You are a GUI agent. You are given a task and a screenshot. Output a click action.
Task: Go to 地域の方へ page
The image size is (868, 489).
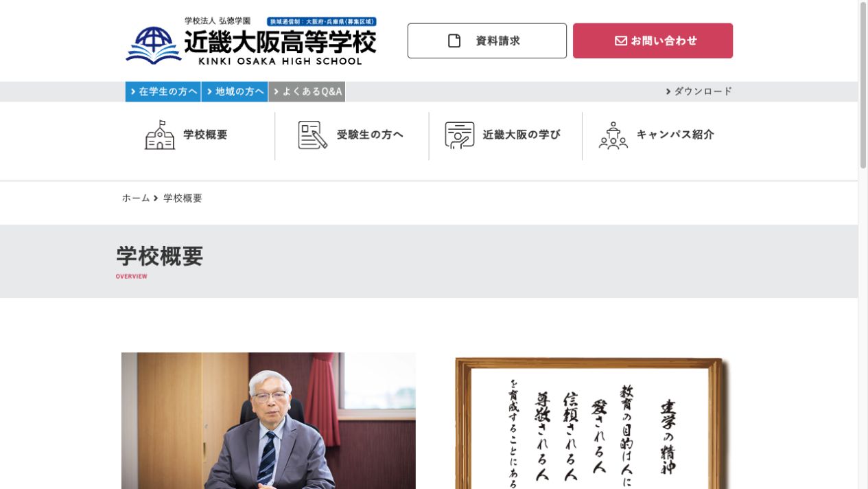coord(235,91)
